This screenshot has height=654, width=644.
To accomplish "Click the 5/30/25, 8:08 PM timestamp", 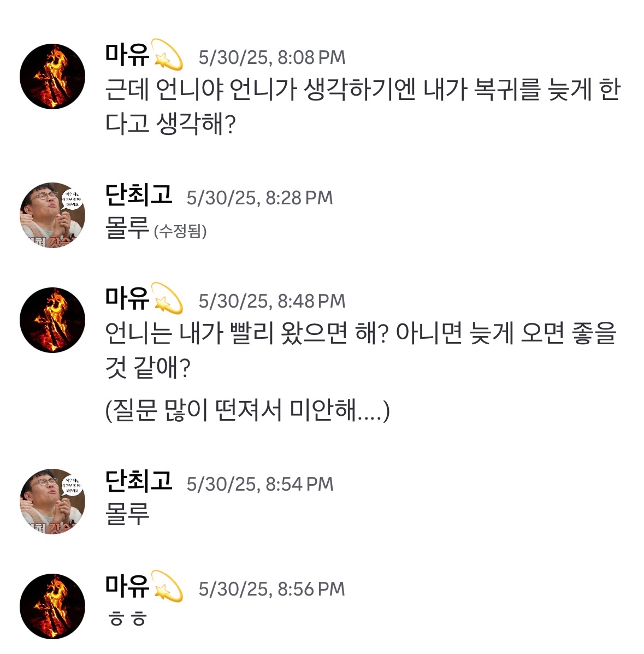I will (271, 57).
